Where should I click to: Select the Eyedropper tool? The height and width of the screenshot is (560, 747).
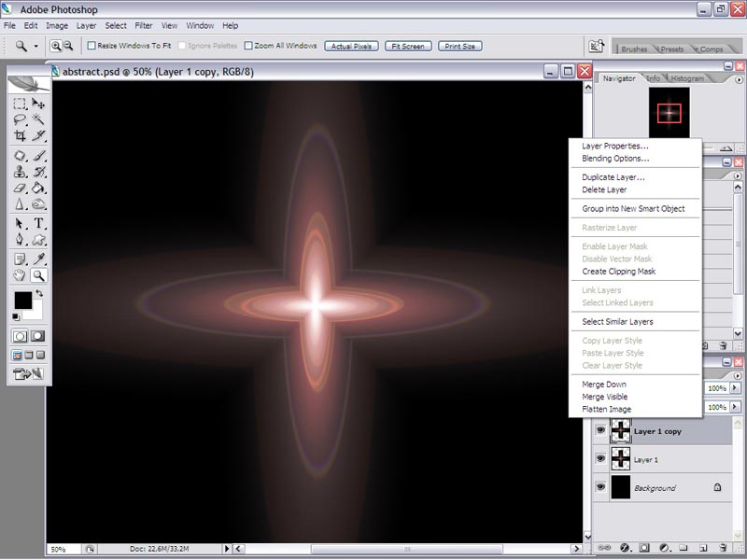(38, 259)
